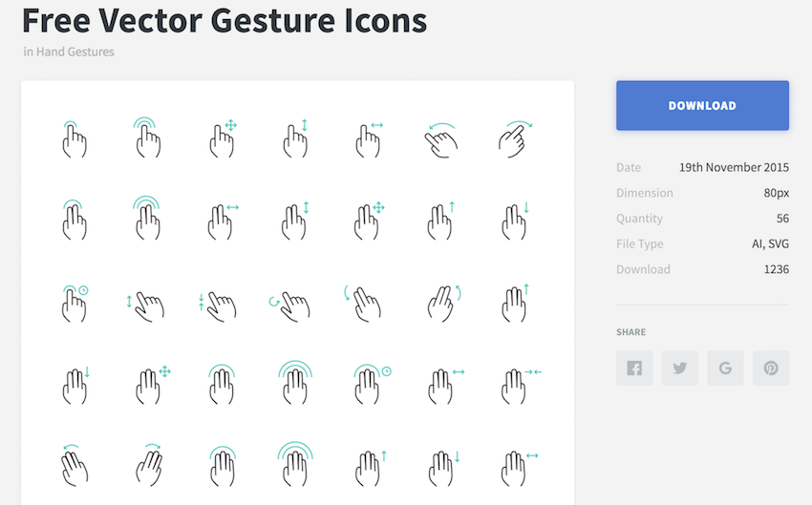Pick the one-finger swipe left curved-arrow icon

tap(440, 139)
